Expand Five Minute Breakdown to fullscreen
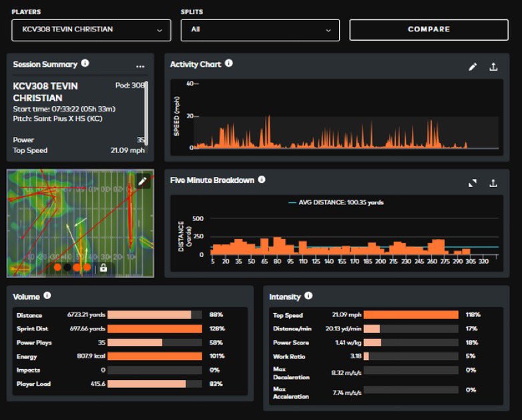522x420 pixels. click(473, 183)
